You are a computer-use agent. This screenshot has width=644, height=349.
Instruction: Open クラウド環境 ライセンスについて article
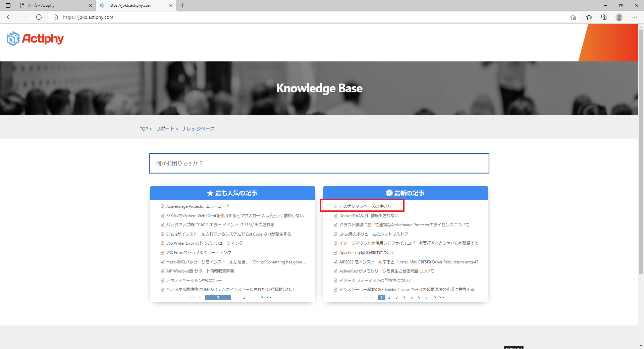(x=404, y=225)
